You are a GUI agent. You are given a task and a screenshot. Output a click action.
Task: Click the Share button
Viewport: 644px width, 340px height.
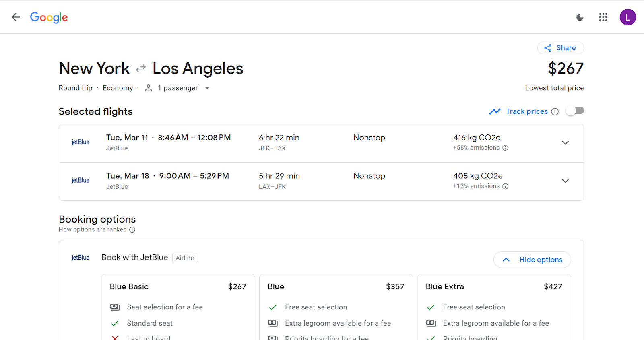pyautogui.click(x=560, y=48)
